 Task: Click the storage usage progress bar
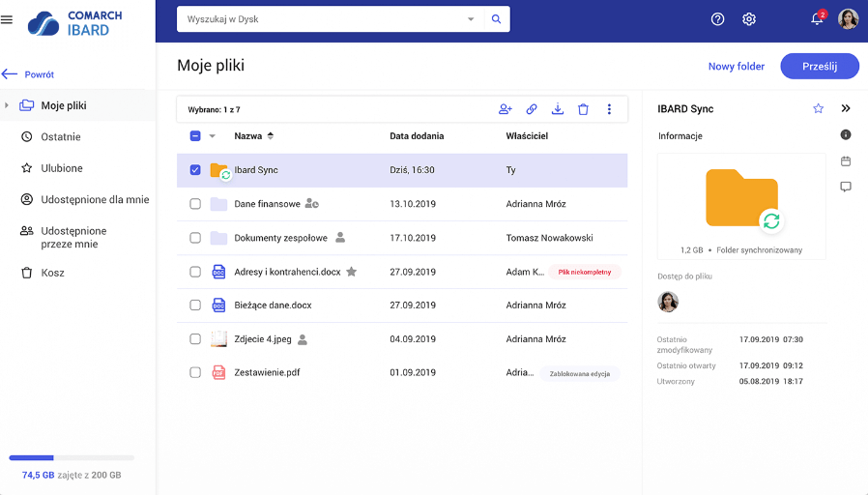72,458
